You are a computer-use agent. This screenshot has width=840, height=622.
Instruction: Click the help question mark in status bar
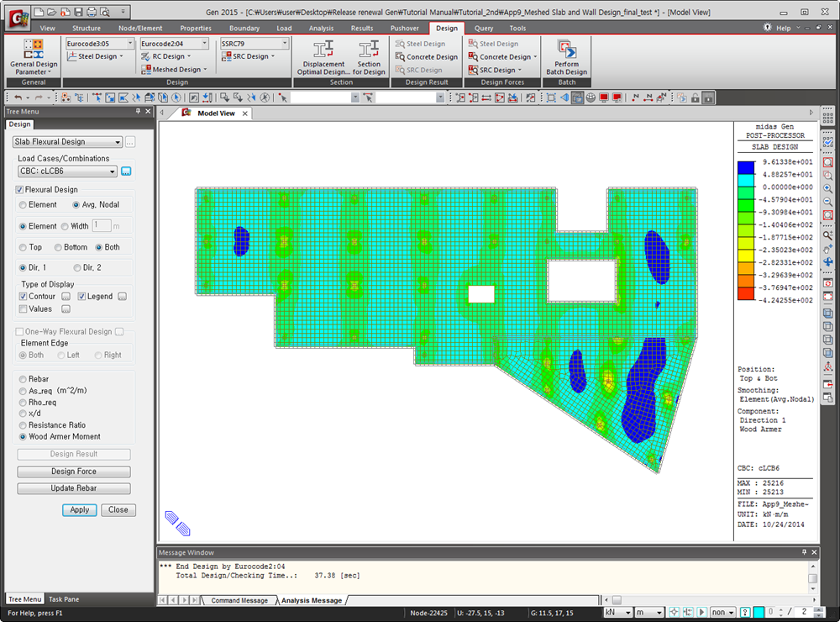[x=744, y=612]
